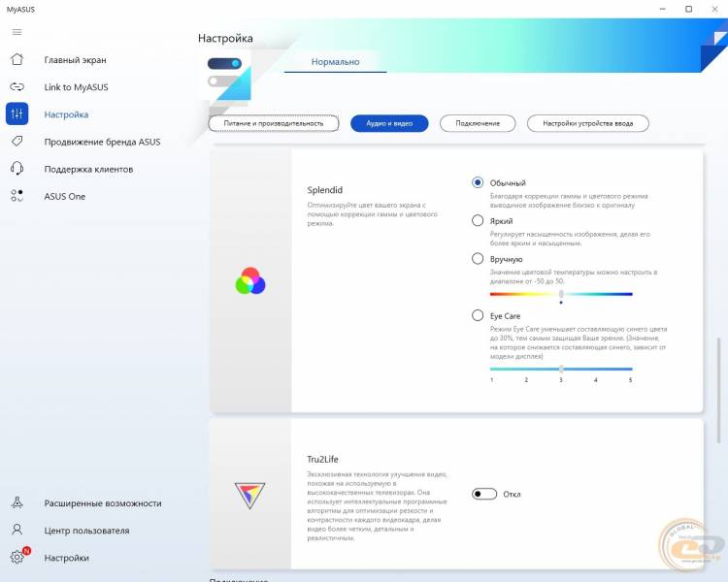Click the Eye Care level 4 label
The image size is (728, 582).
tap(596, 380)
